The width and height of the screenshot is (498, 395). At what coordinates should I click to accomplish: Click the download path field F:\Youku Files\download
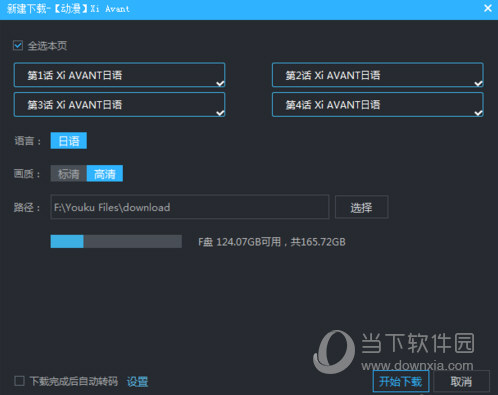[x=190, y=207]
